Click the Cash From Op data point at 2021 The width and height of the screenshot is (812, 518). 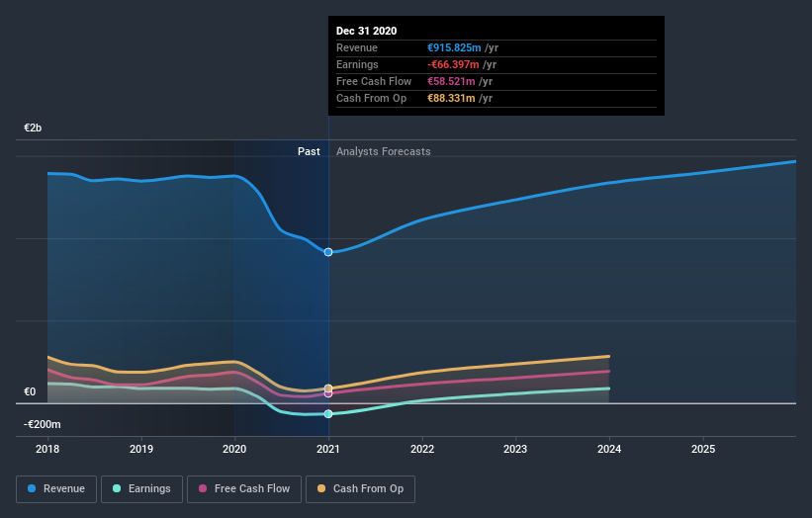(328, 388)
